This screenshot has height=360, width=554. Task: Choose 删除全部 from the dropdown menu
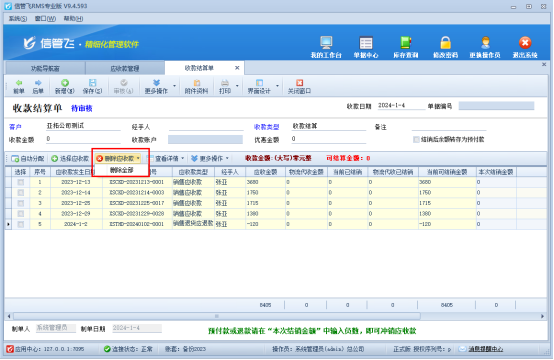coord(121,170)
